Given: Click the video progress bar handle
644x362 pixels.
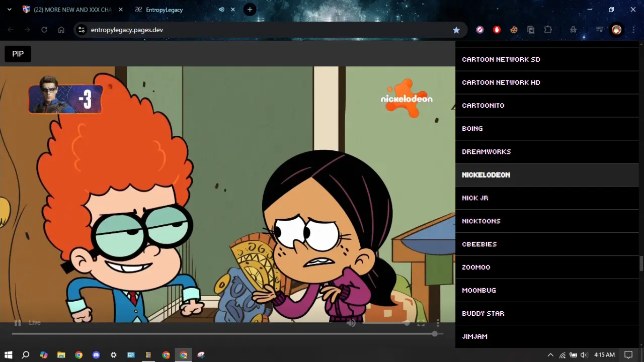Looking at the screenshot, I should [x=435, y=333].
